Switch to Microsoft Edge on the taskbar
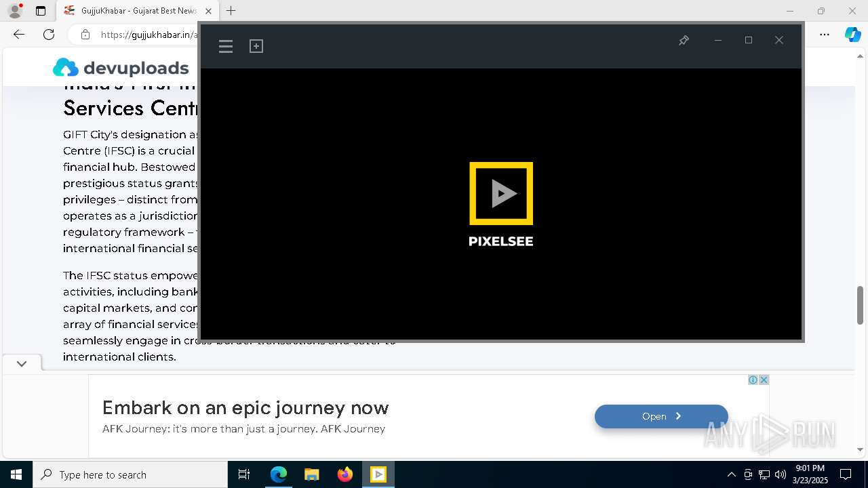The image size is (868, 488). click(279, 474)
